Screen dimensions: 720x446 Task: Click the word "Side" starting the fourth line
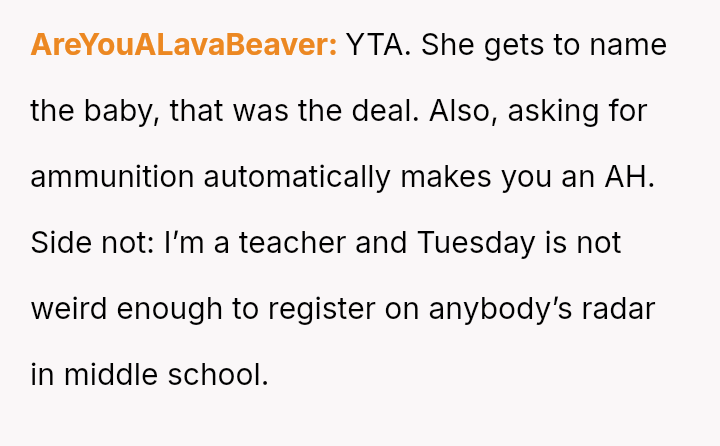[61, 243]
